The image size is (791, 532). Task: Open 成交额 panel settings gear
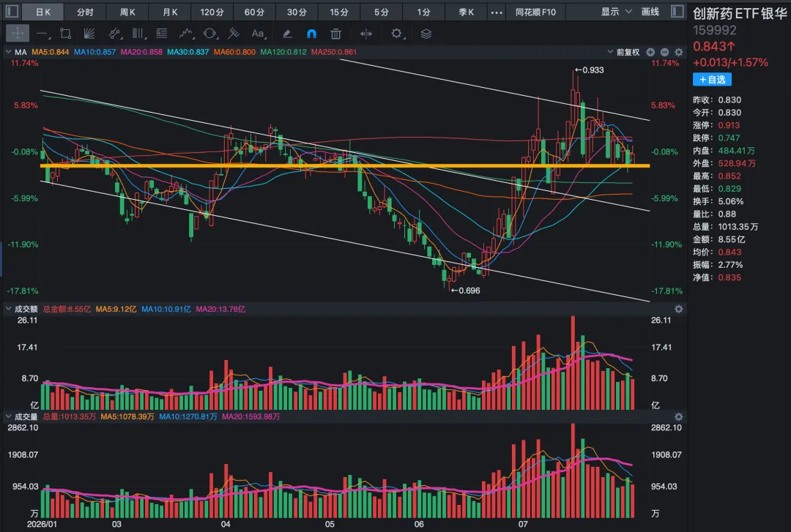pyautogui.click(x=679, y=309)
